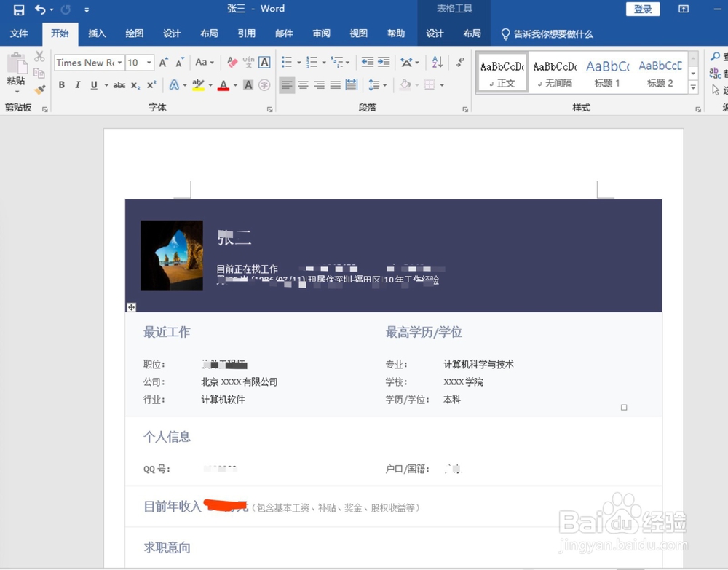Apply the 标题 1 style
The height and width of the screenshot is (570, 728).
pyautogui.click(x=607, y=71)
